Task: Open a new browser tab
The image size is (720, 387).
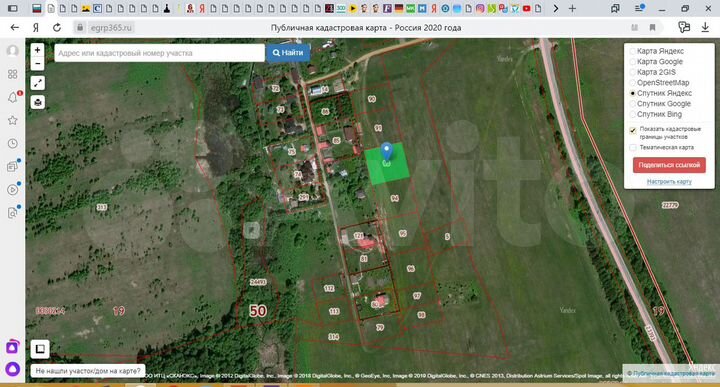Action: [572, 8]
